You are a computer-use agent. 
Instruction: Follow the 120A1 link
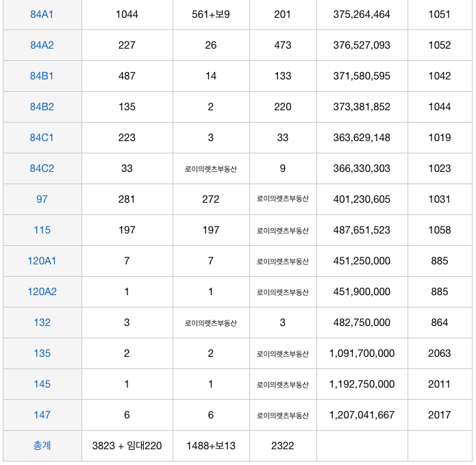click(x=42, y=261)
